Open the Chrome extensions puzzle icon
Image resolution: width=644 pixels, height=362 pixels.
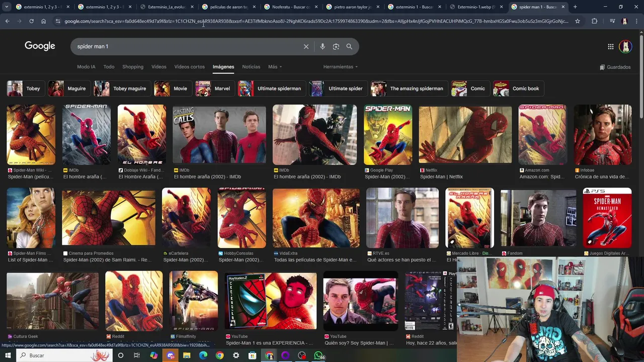coord(595,21)
